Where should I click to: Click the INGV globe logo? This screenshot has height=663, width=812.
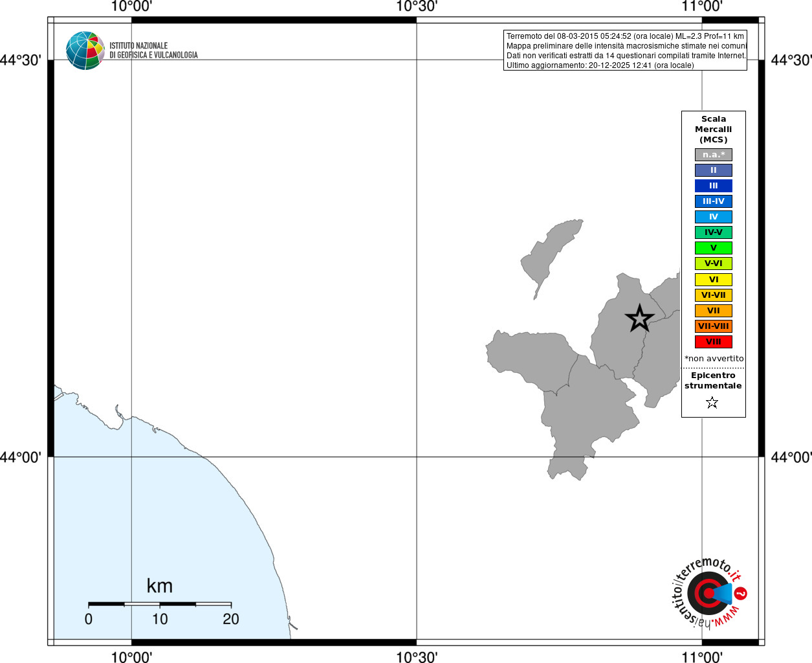85,51
